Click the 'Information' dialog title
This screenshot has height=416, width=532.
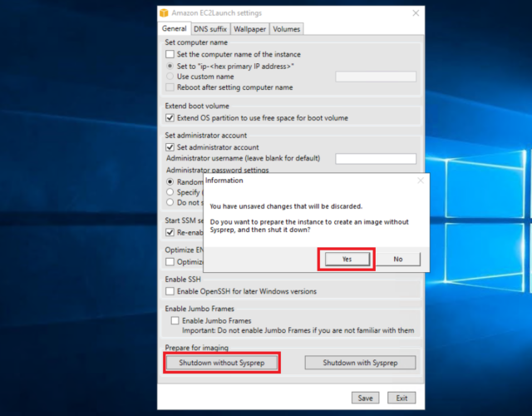(224, 181)
